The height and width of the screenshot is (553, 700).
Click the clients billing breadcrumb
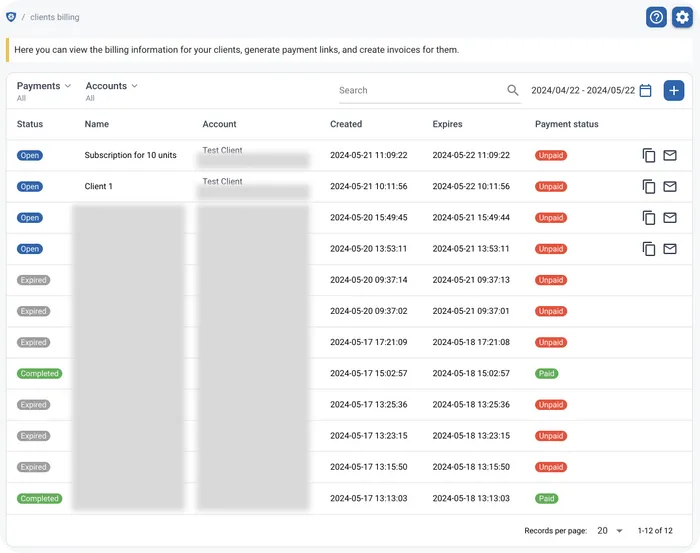[x=54, y=17]
